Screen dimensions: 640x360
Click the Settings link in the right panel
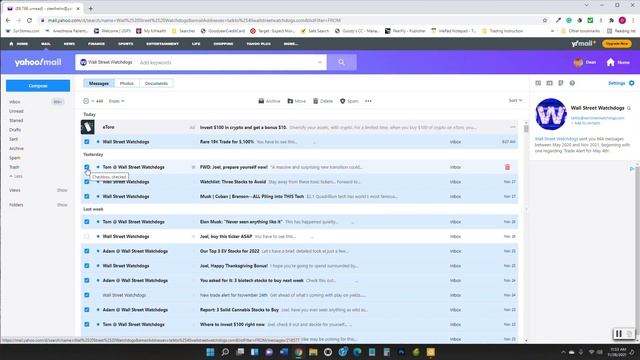616,83
